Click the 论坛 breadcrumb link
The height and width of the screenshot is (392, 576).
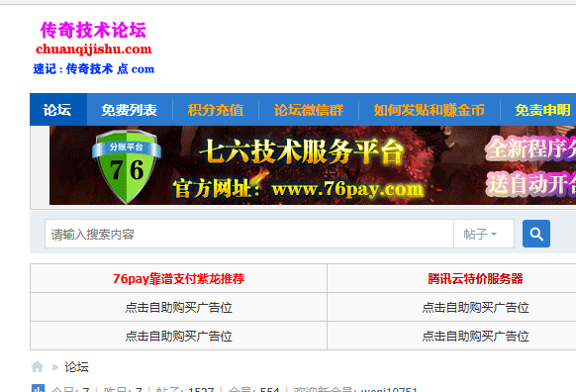77,366
